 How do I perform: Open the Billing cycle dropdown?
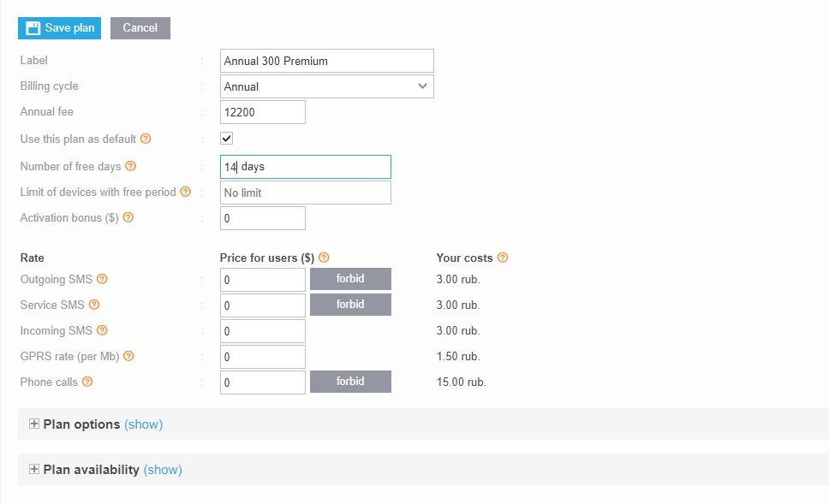tap(327, 86)
